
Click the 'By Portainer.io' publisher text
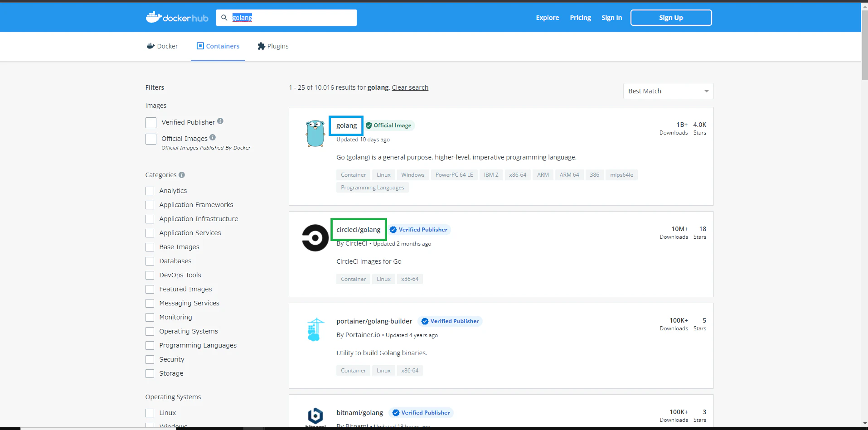click(358, 335)
